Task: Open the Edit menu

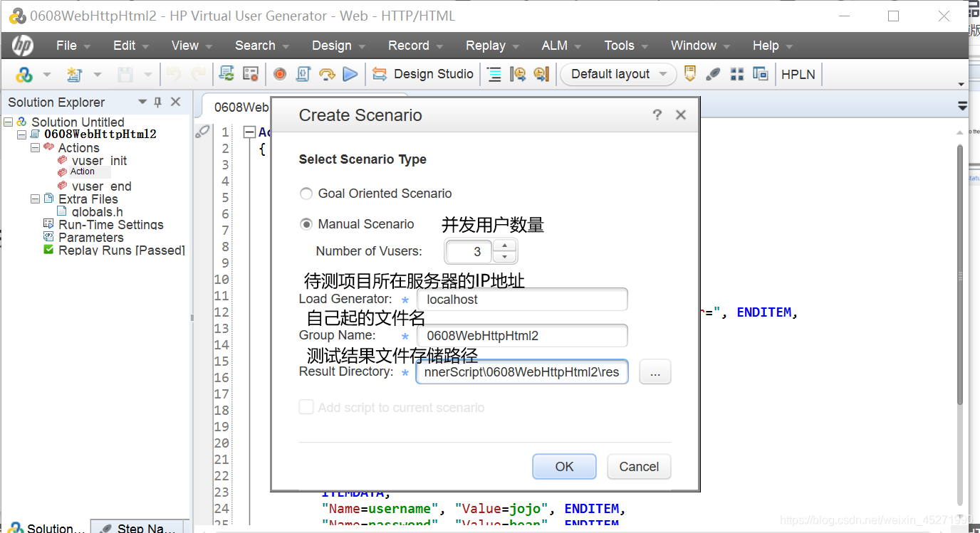Action: click(x=131, y=46)
